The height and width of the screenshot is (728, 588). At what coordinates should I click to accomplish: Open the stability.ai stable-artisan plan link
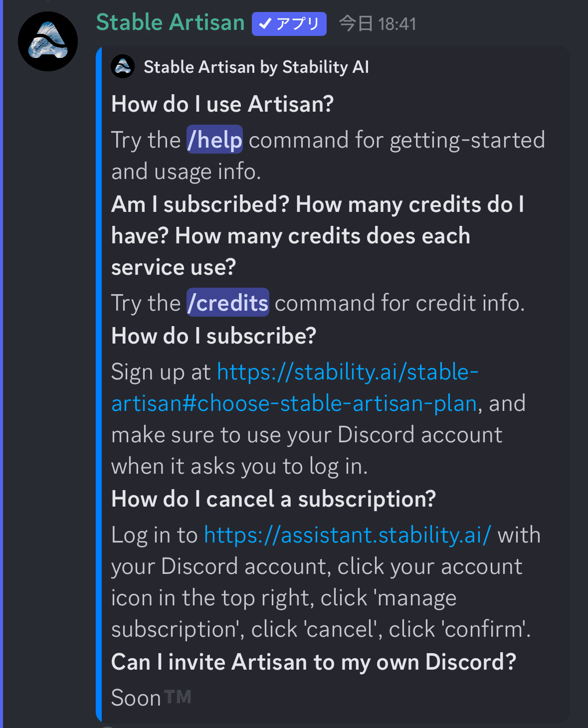[348, 372]
